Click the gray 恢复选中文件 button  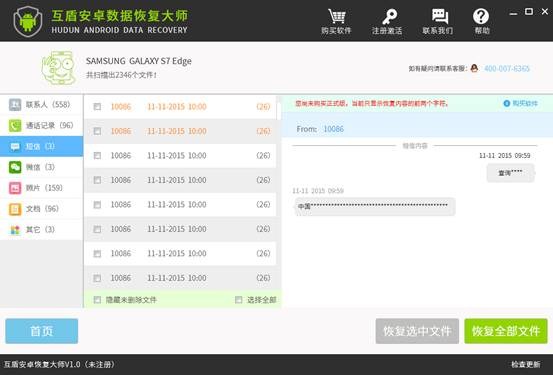[x=417, y=331]
